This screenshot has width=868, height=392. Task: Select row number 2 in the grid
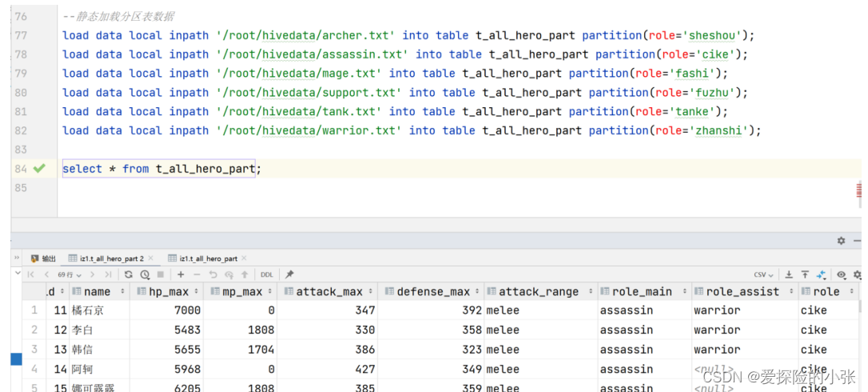coord(34,330)
